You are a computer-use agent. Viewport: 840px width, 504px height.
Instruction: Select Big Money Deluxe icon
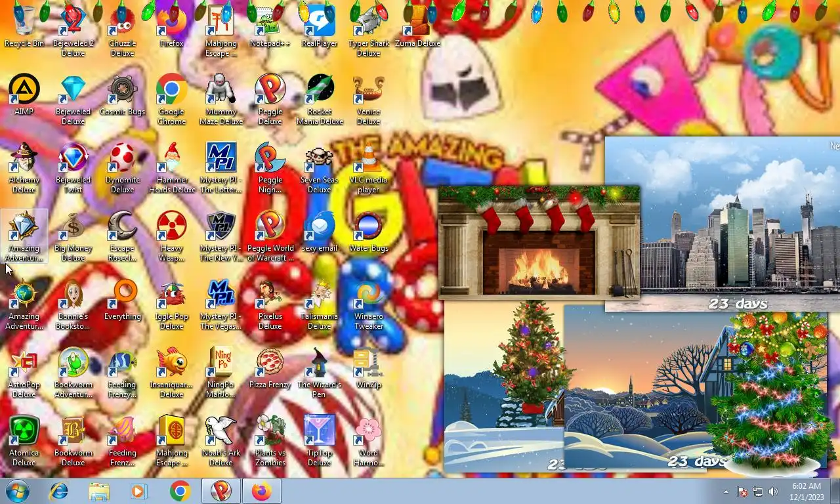coord(73,236)
